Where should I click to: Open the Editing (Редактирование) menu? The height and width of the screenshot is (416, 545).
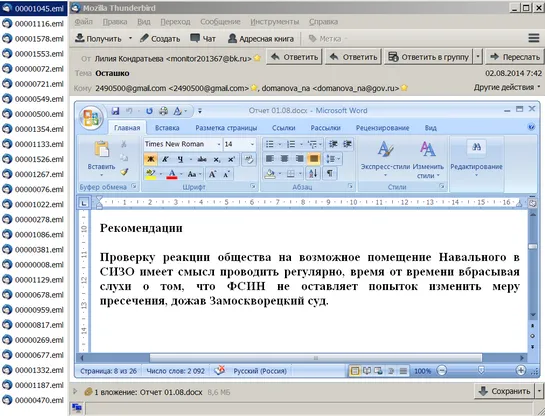477,158
